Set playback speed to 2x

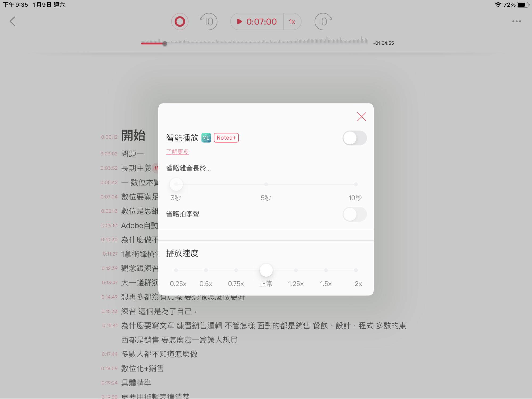pyautogui.click(x=356, y=270)
